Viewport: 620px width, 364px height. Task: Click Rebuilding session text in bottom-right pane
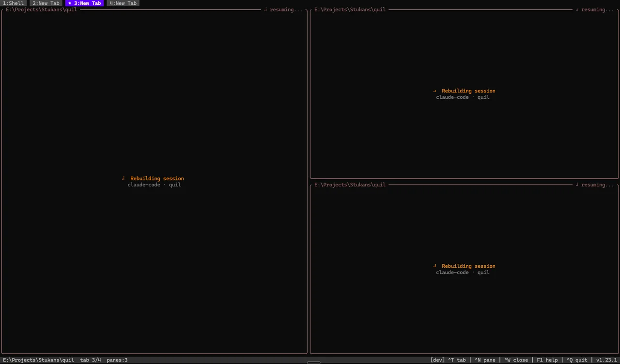(468, 266)
